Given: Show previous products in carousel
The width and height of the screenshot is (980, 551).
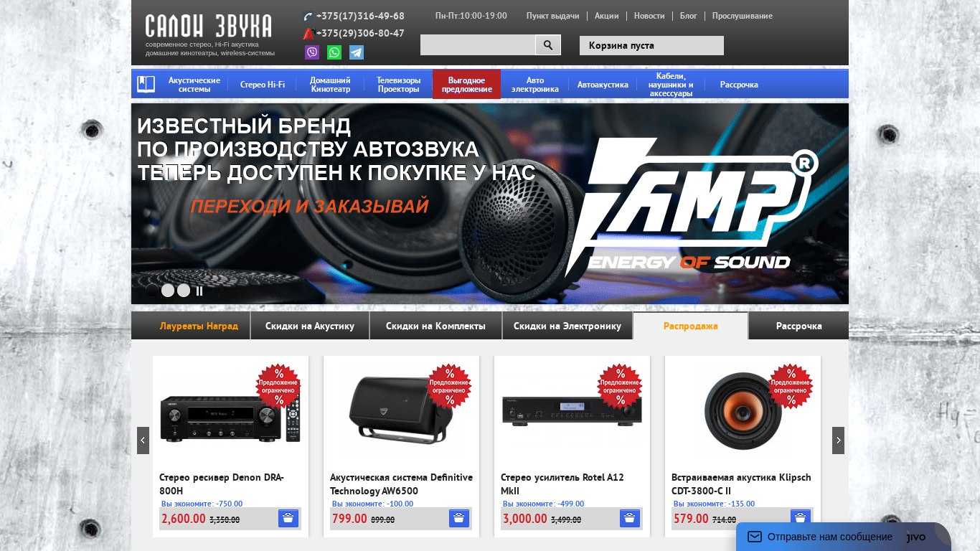Looking at the screenshot, I should coord(143,441).
